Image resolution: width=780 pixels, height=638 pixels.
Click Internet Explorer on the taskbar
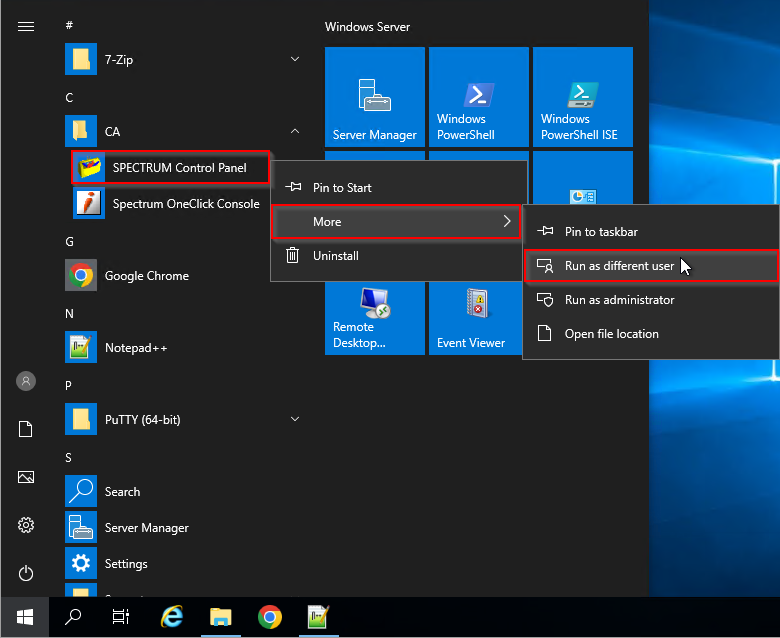[x=172, y=617]
